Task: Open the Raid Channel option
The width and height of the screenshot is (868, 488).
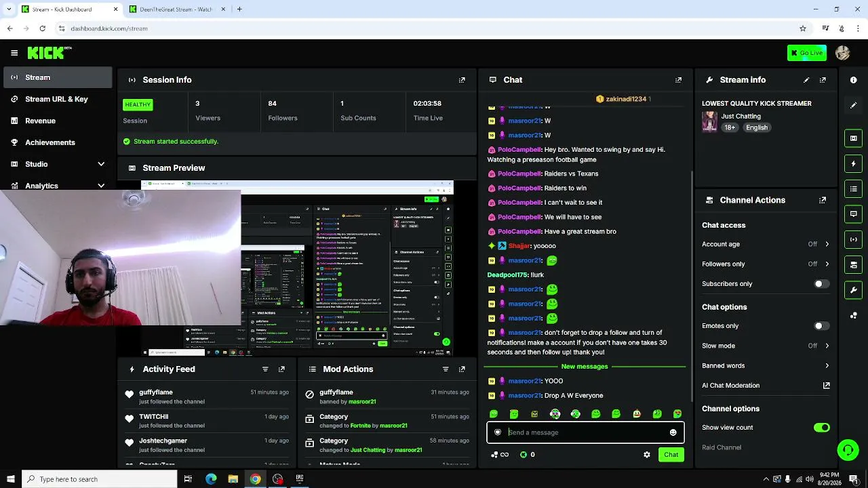Action: tap(722, 447)
